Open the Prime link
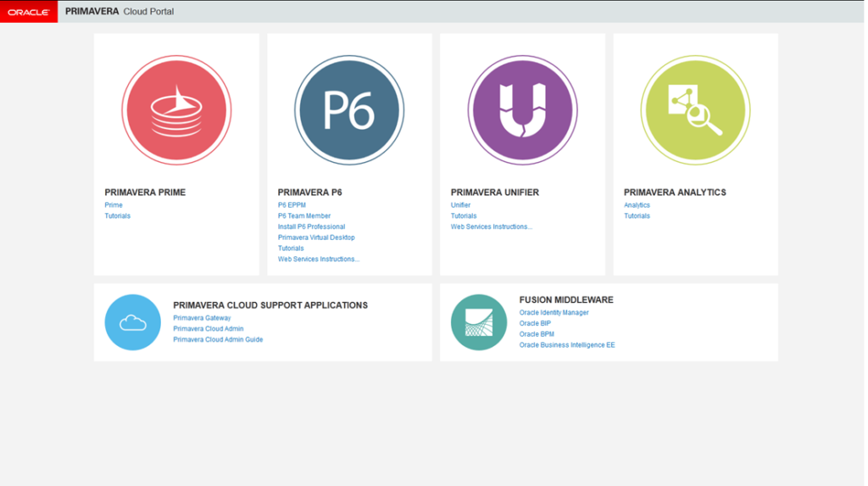868x486 pixels. coord(114,205)
